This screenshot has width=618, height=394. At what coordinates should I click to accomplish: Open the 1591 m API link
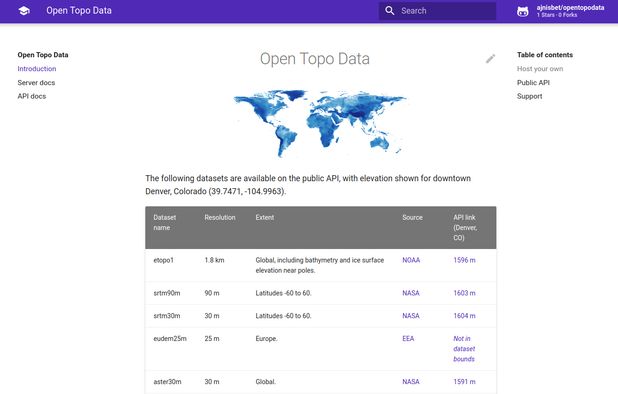(464, 381)
